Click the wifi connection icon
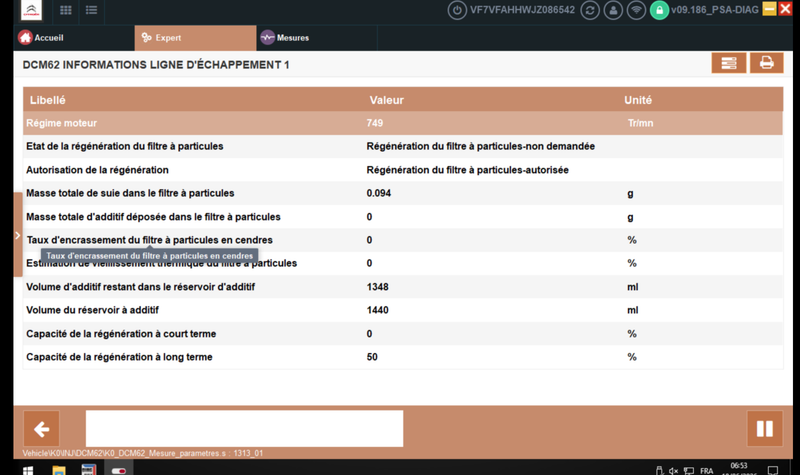800x475 pixels. tap(636, 10)
